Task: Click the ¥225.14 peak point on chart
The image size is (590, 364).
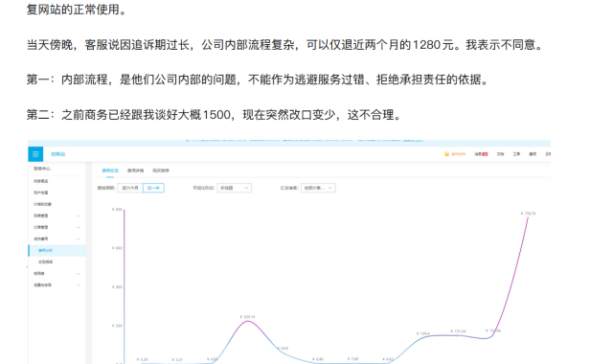Action: point(247,321)
